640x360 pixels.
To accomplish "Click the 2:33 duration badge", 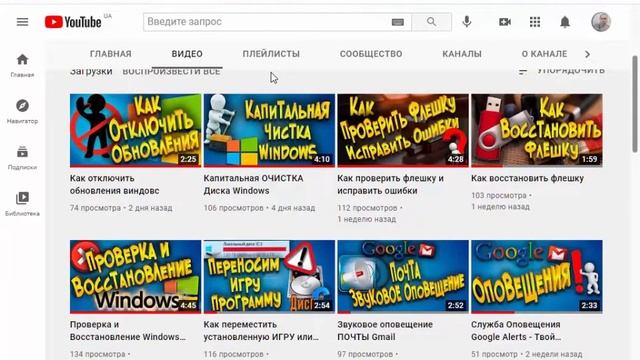I will click(x=589, y=305).
